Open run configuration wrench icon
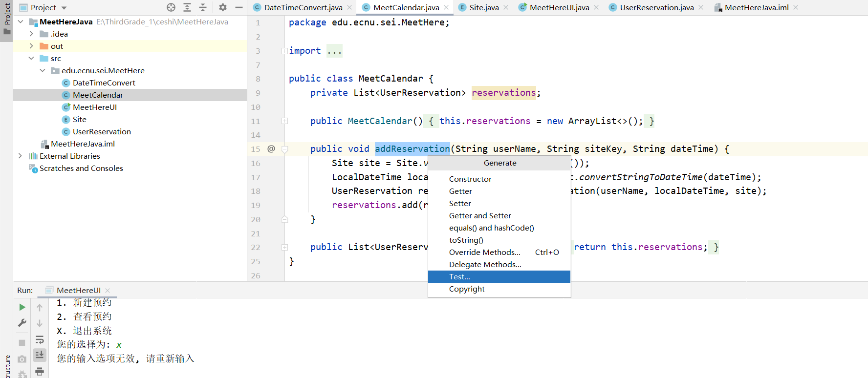 point(22,323)
